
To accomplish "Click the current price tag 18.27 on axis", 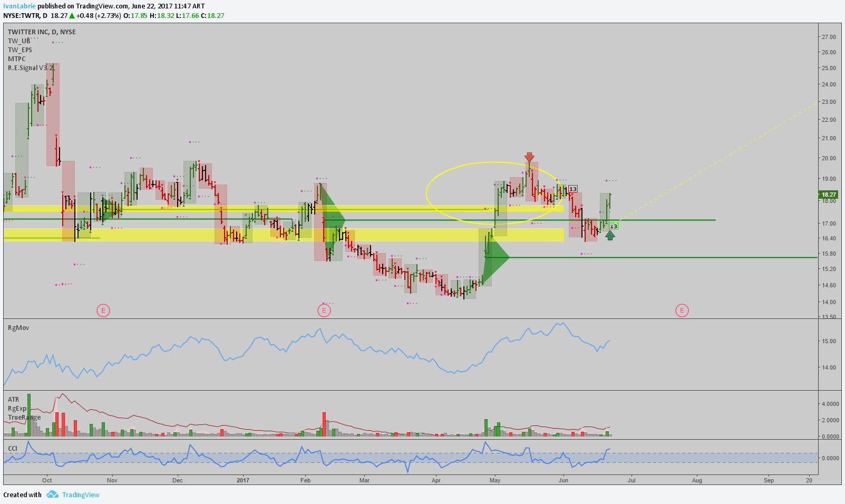I will [829, 195].
